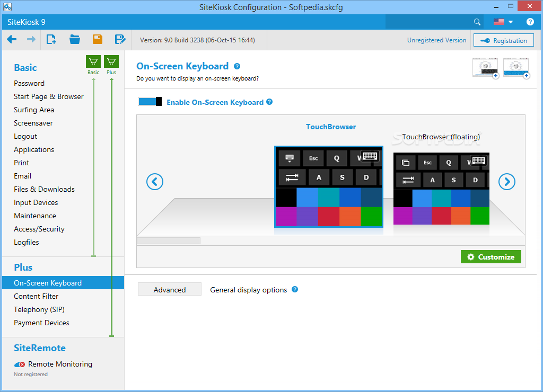Open the Surfing Area section
The height and width of the screenshot is (392, 543).
point(34,110)
